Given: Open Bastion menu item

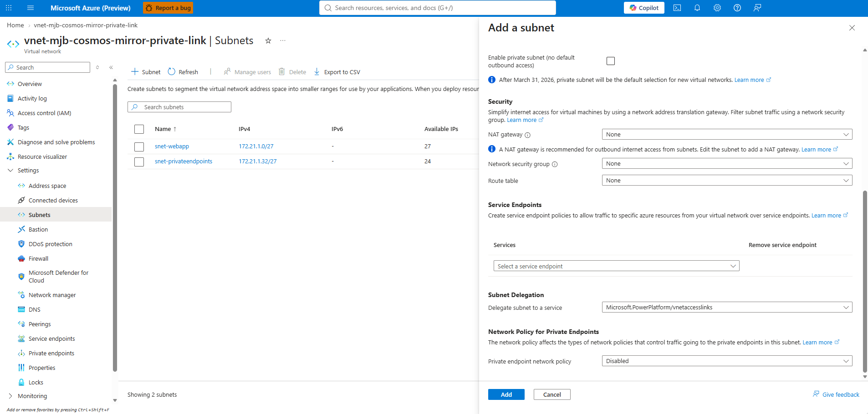Looking at the screenshot, I should tap(38, 229).
